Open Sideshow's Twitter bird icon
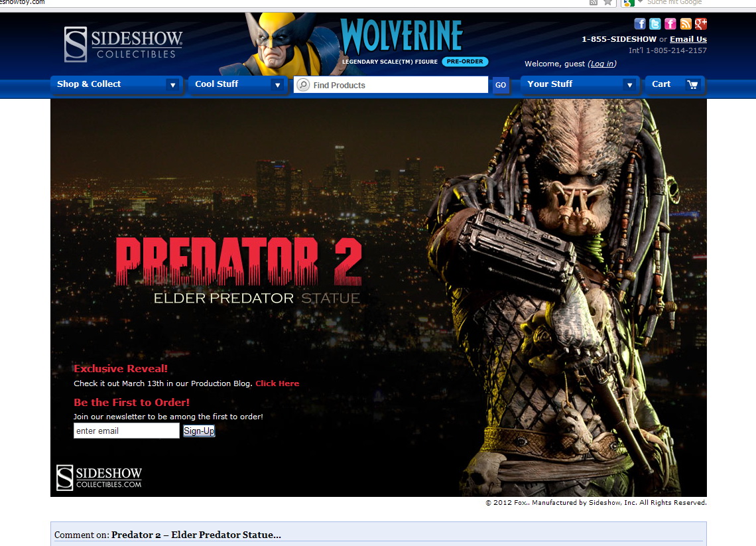The height and width of the screenshot is (546, 756). coord(655,24)
